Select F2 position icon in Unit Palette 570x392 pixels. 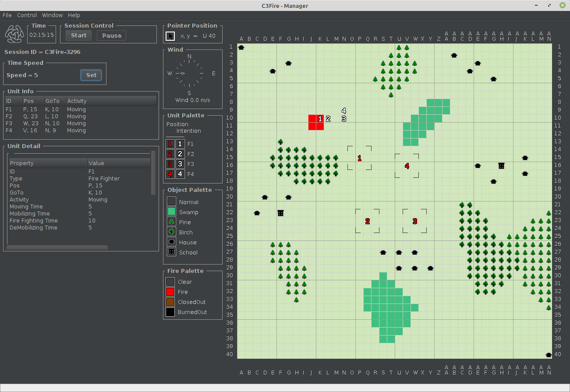pyautogui.click(x=170, y=154)
